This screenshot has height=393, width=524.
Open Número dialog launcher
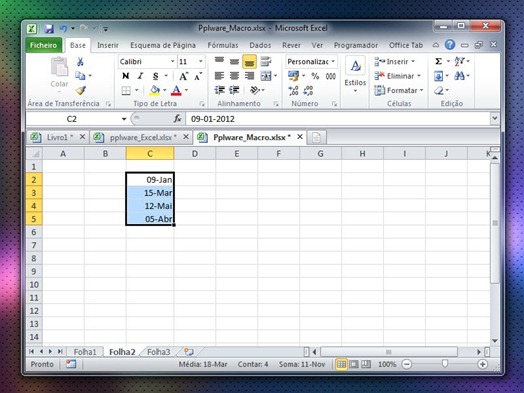[x=334, y=104]
